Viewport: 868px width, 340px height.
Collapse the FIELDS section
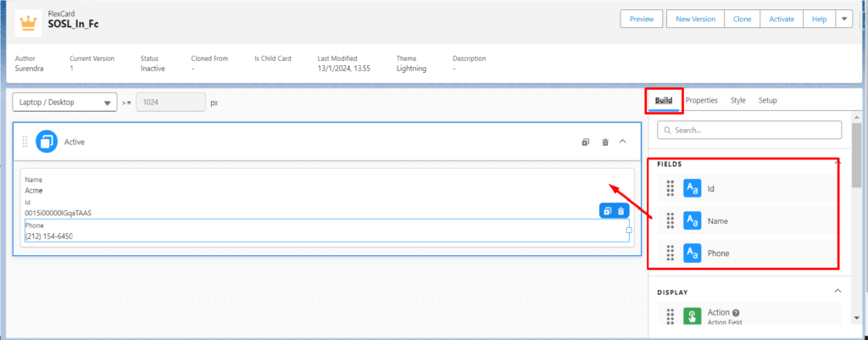[x=837, y=164]
